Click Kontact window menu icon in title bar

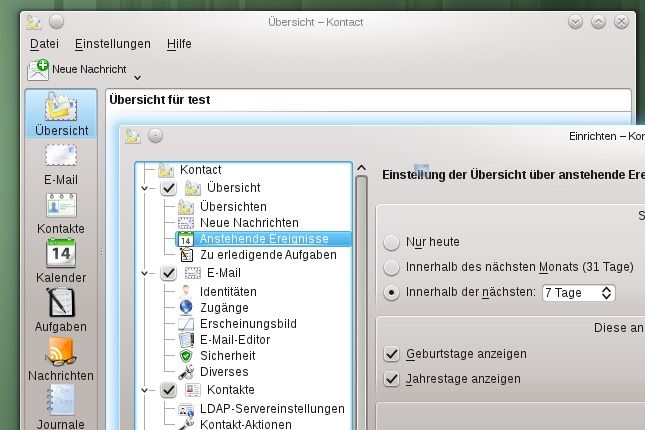point(34,22)
